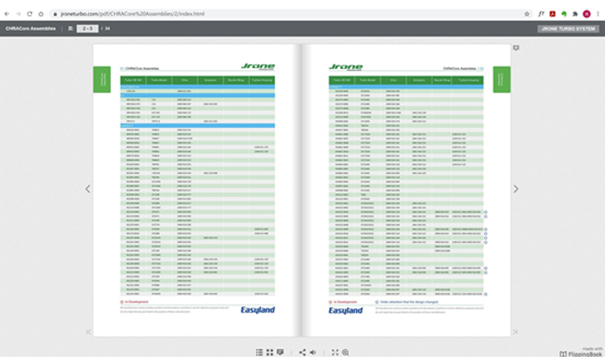
Task: Open the Evernote elephant extension
Action: pos(564,14)
